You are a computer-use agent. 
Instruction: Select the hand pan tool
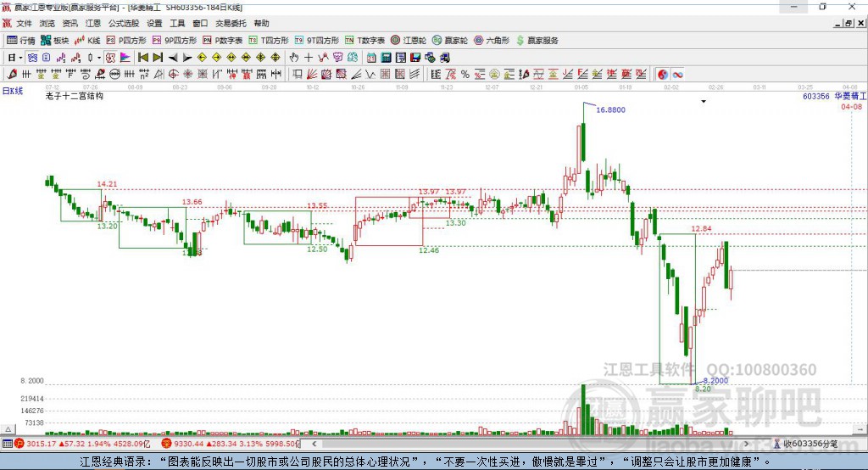294,57
